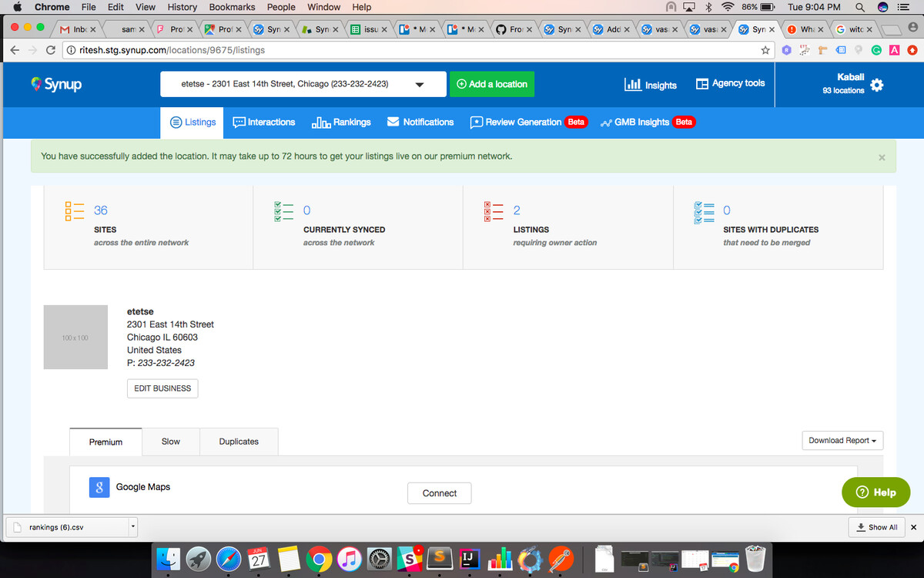Click the 100x100 business image placeholder
Image resolution: width=924 pixels, height=578 pixels.
pyautogui.click(x=75, y=338)
